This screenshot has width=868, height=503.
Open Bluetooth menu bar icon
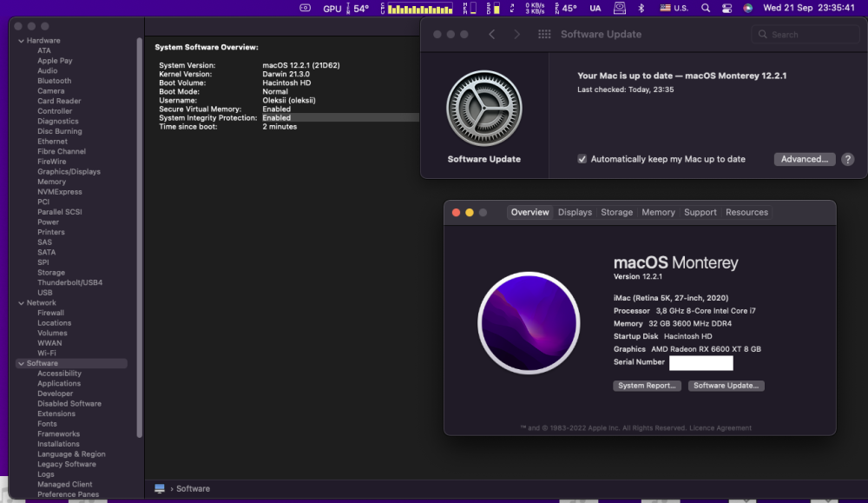click(x=641, y=9)
